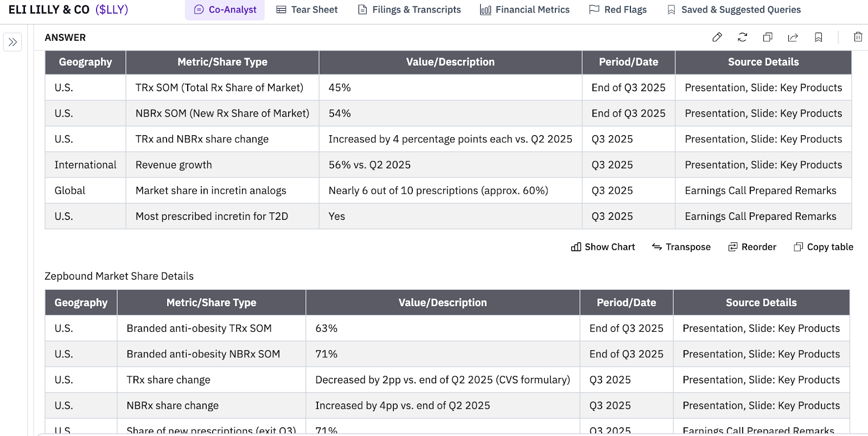Click the Reorder table button
Image resolution: width=868 pixels, height=436 pixels.
(752, 247)
